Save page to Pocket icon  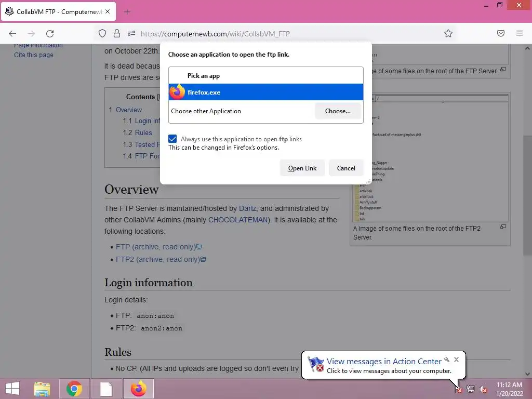pos(500,33)
